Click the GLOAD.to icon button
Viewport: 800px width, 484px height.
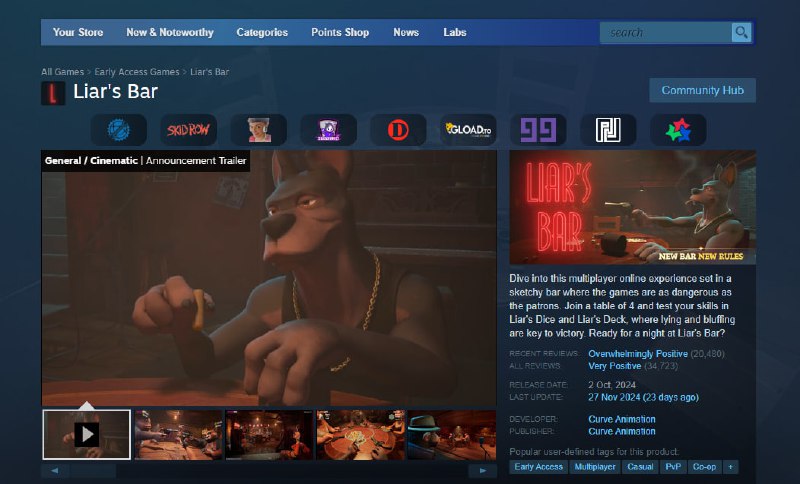click(468, 130)
